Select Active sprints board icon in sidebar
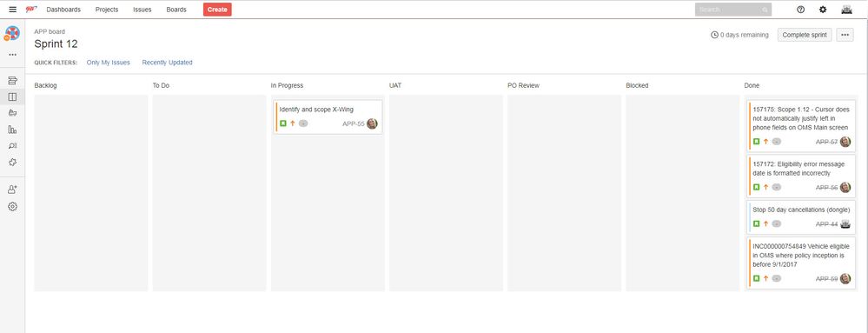868x333 pixels. coord(12,97)
